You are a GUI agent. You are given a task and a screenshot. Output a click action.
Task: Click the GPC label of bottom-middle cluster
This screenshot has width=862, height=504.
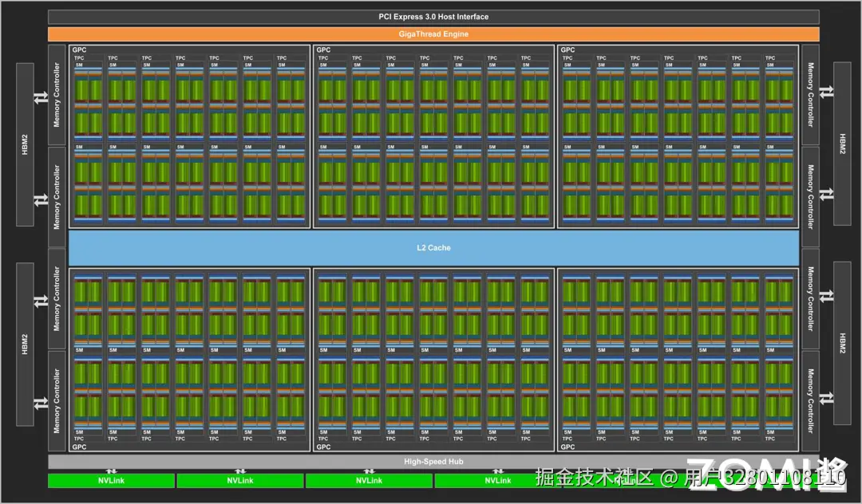(x=323, y=447)
